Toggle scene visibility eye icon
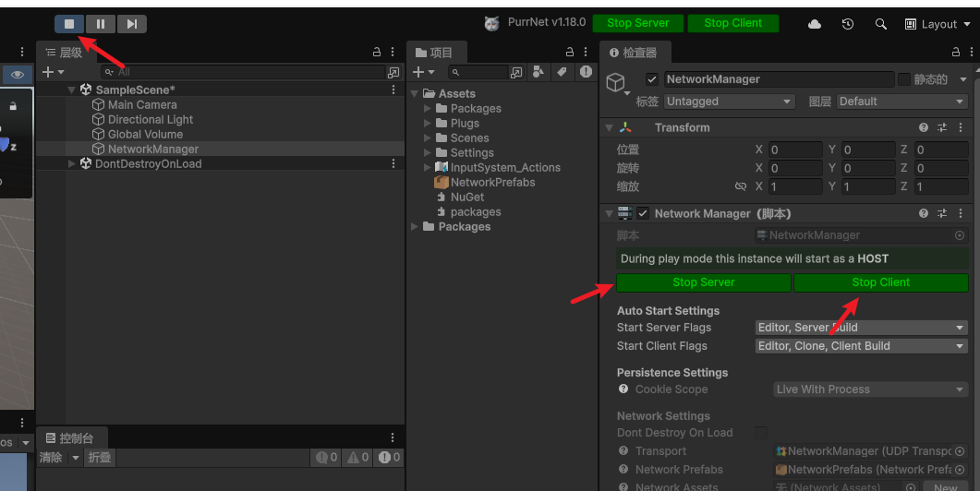The image size is (980, 491). [x=17, y=75]
